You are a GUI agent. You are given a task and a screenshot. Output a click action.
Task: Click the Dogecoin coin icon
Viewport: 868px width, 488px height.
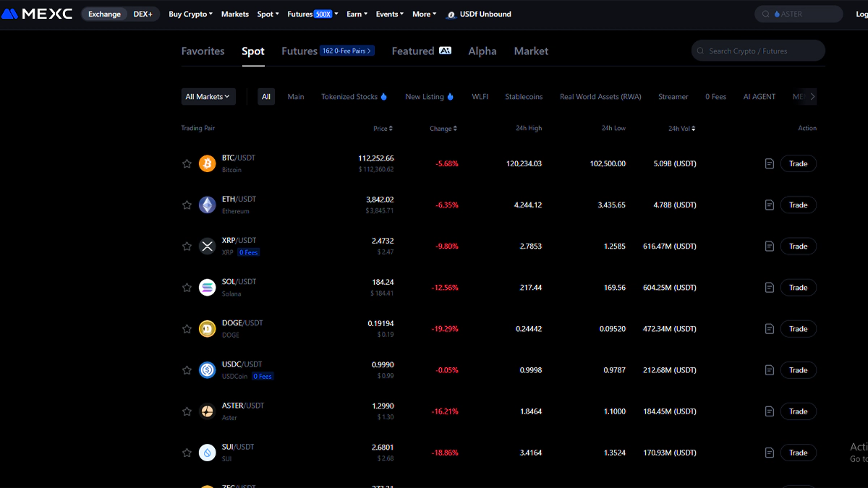pos(208,329)
